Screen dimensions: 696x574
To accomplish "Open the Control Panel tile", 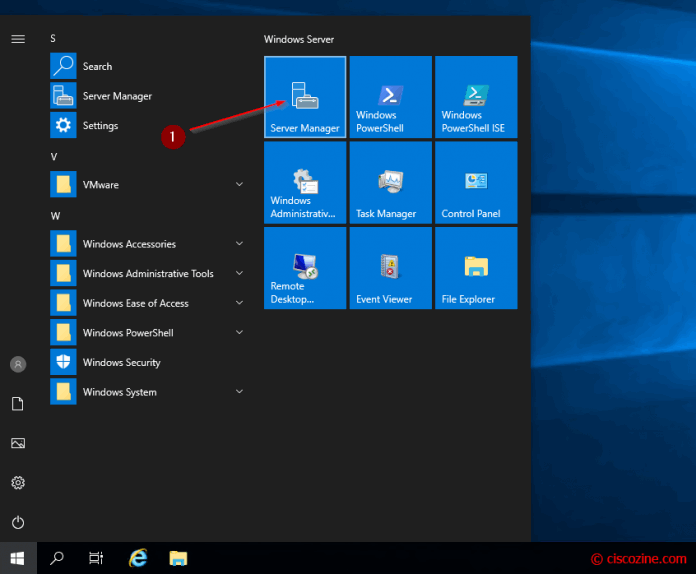I will pos(476,182).
